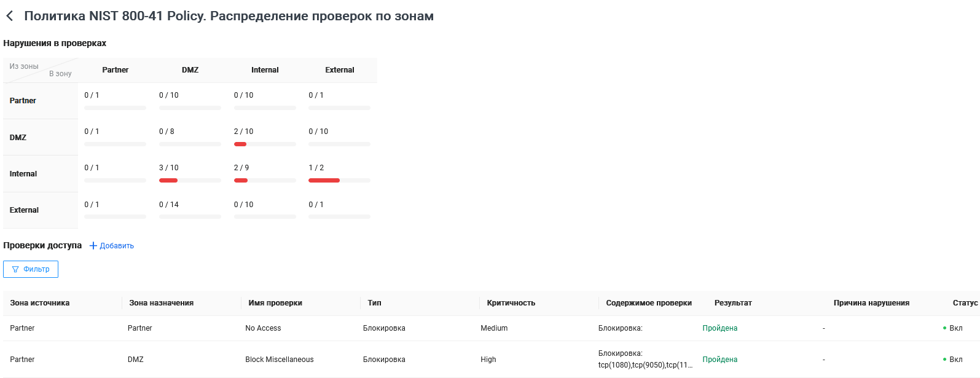Select matrix cell Partner to DMZ 0 / 10
This screenshot has height=378, width=980.
click(x=190, y=101)
